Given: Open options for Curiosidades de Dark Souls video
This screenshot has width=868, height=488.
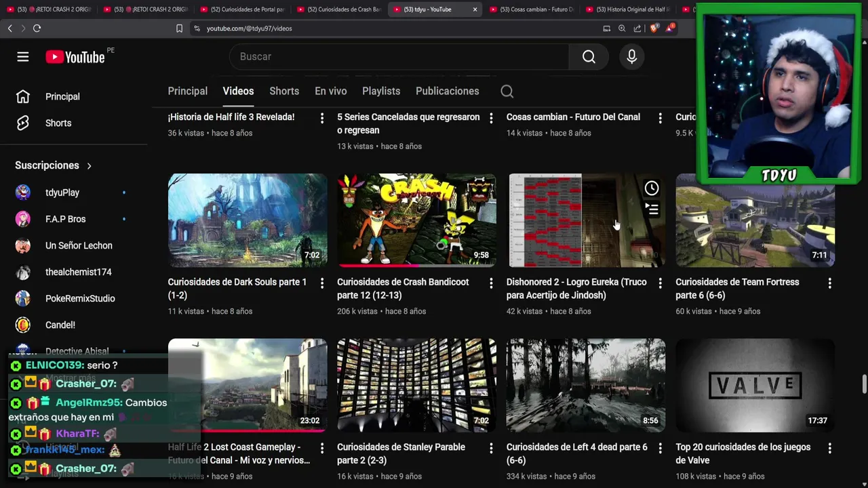Looking at the screenshot, I should [x=321, y=283].
